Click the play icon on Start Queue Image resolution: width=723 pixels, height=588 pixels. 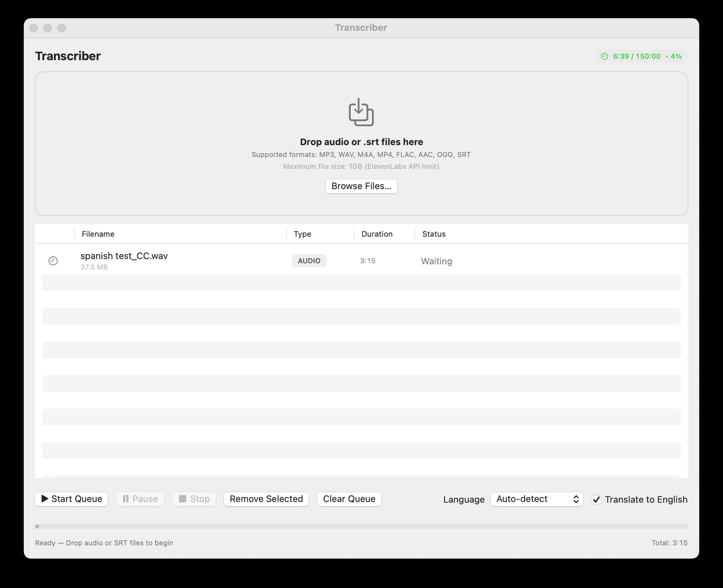[45, 499]
